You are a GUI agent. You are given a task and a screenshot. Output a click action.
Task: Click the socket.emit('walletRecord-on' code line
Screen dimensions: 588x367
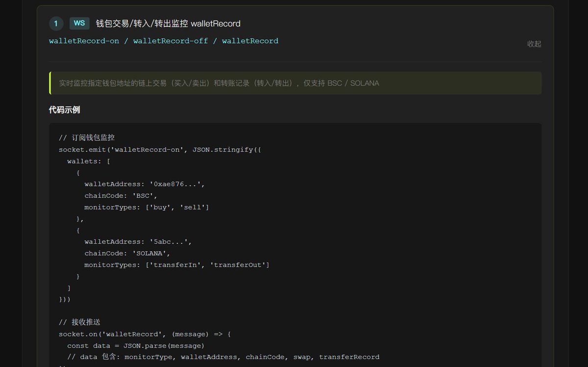(160, 150)
